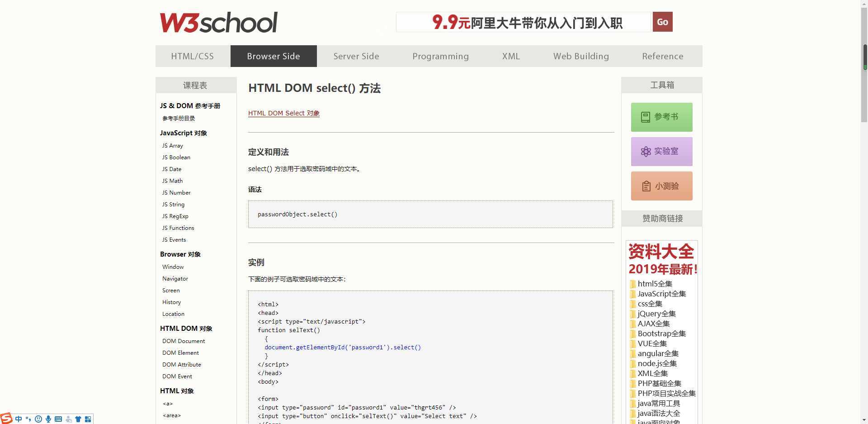Open the Navigator object link
This screenshot has height=424, width=868.
point(175,279)
